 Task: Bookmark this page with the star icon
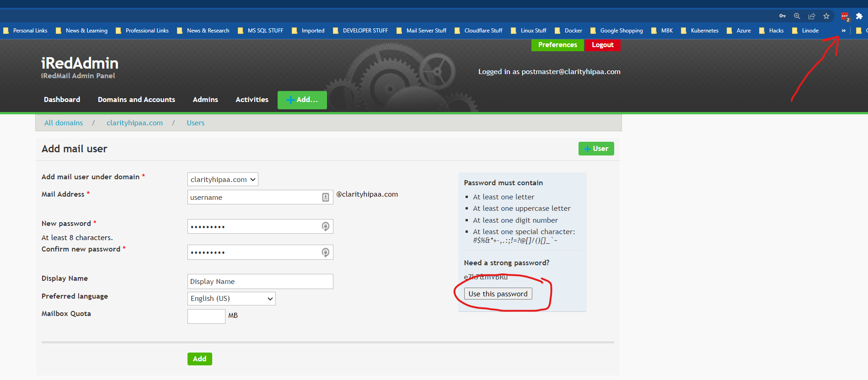pos(826,16)
